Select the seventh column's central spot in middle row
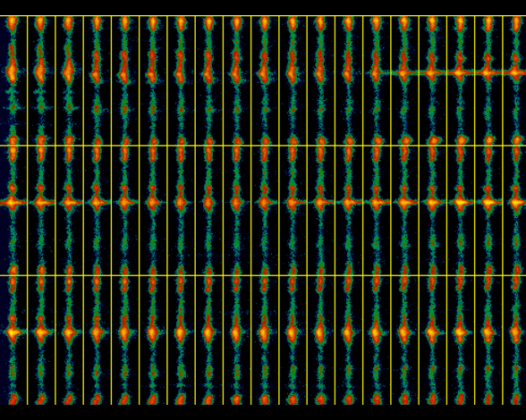The image size is (526, 420). (x=181, y=203)
